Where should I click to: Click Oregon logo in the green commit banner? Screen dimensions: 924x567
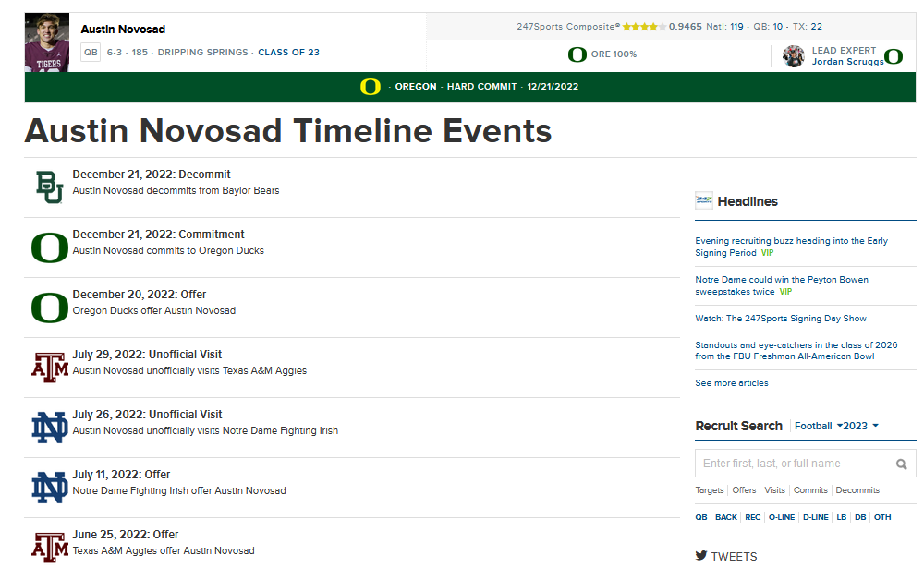click(x=370, y=87)
